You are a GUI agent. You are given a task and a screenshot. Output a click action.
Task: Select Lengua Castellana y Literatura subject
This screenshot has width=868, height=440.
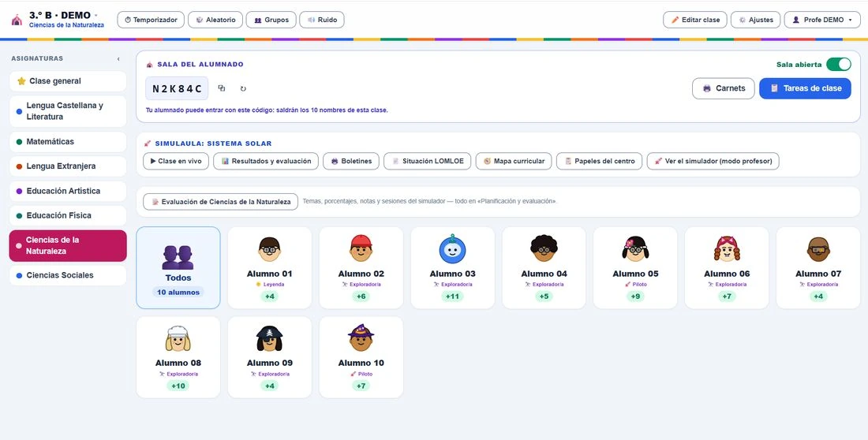pos(68,111)
